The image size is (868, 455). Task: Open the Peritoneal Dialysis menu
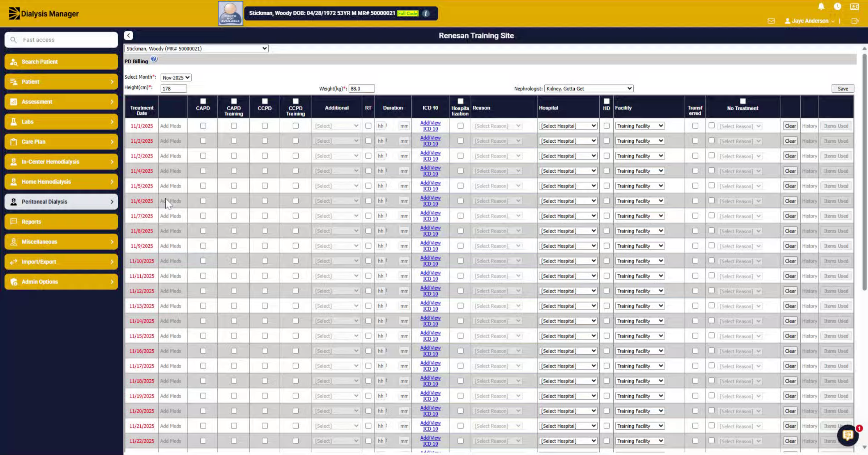[61, 202]
